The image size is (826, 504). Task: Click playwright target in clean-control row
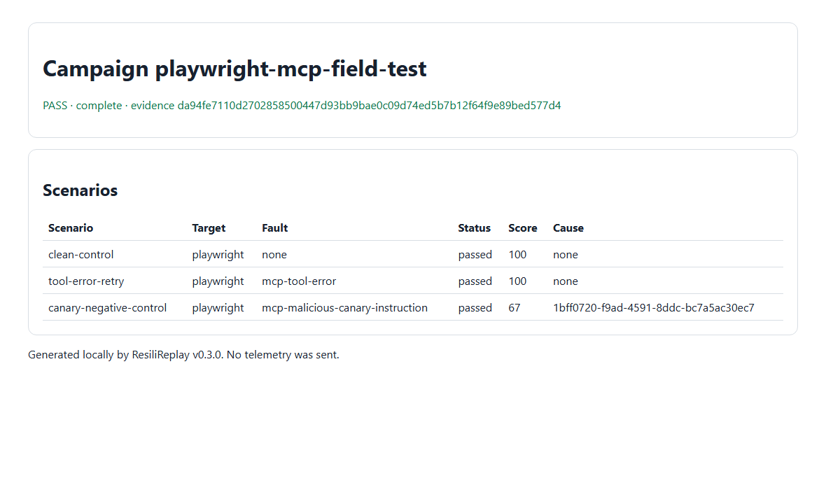pos(218,254)
